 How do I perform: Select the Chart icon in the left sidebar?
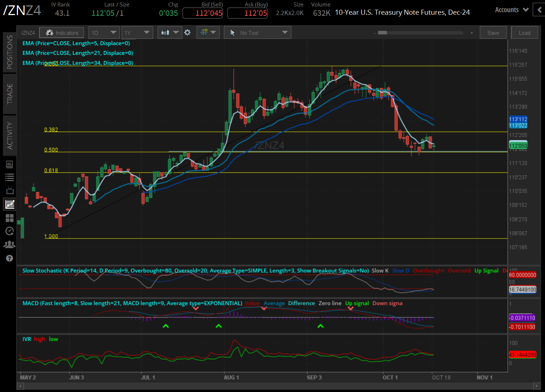click(10, 204)
